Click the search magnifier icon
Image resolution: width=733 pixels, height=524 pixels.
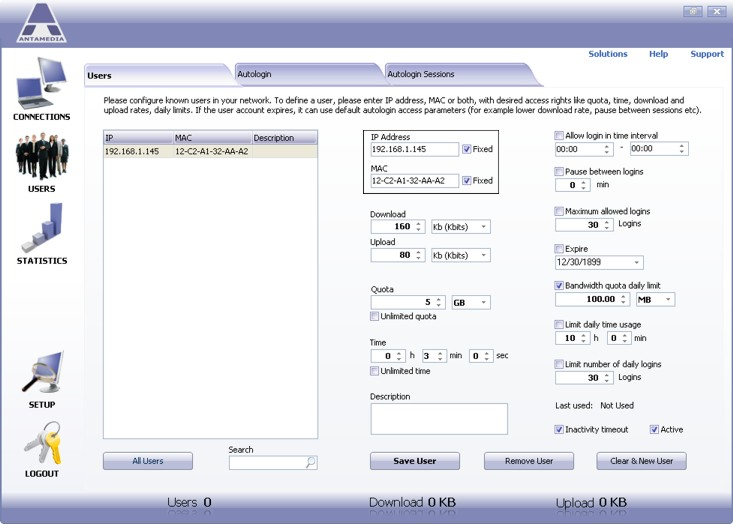point(311,463)
